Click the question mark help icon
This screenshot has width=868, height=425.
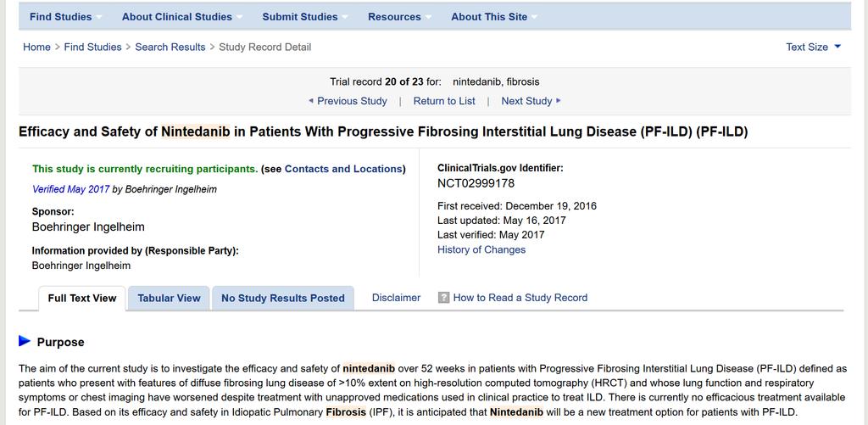(x=443, y=298)
